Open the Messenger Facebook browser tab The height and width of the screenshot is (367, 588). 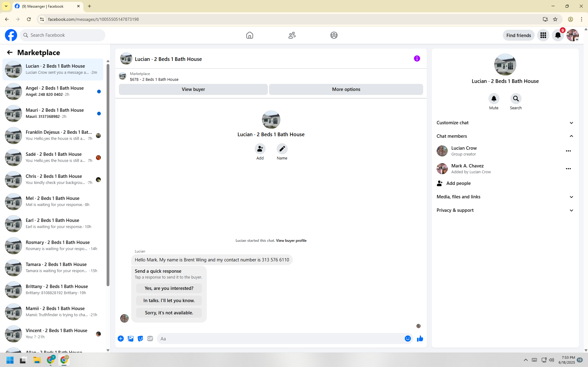48,6
